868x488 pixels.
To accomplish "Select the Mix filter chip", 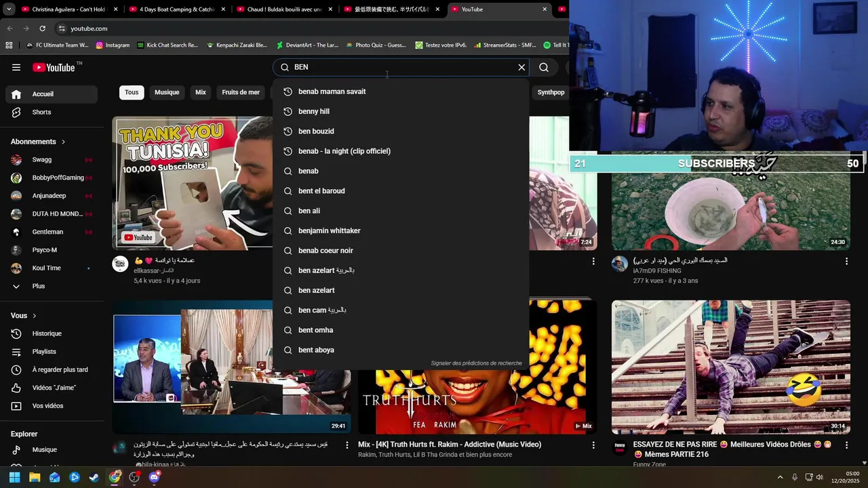I will [x=201, y=92].
